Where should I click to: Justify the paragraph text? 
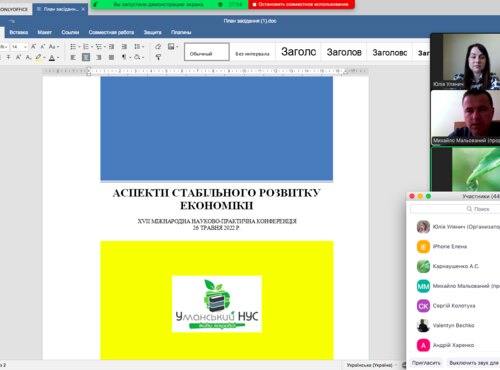(111, 57)
